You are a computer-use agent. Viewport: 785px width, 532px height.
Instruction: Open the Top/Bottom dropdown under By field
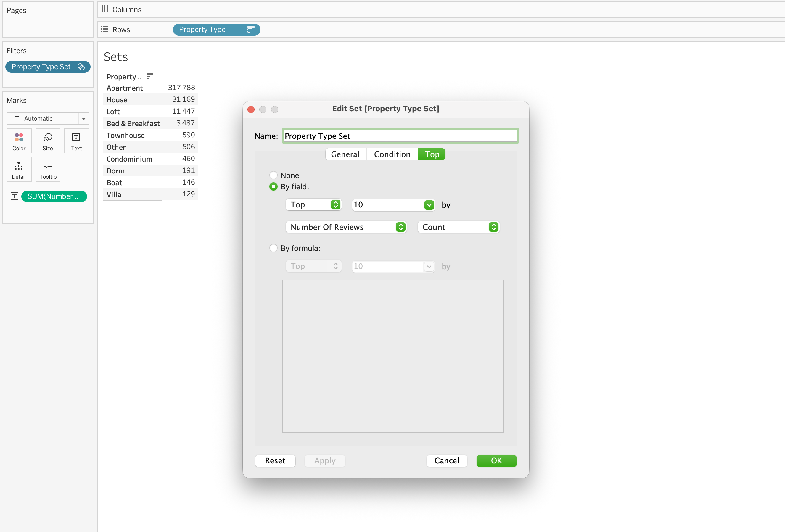313,204
